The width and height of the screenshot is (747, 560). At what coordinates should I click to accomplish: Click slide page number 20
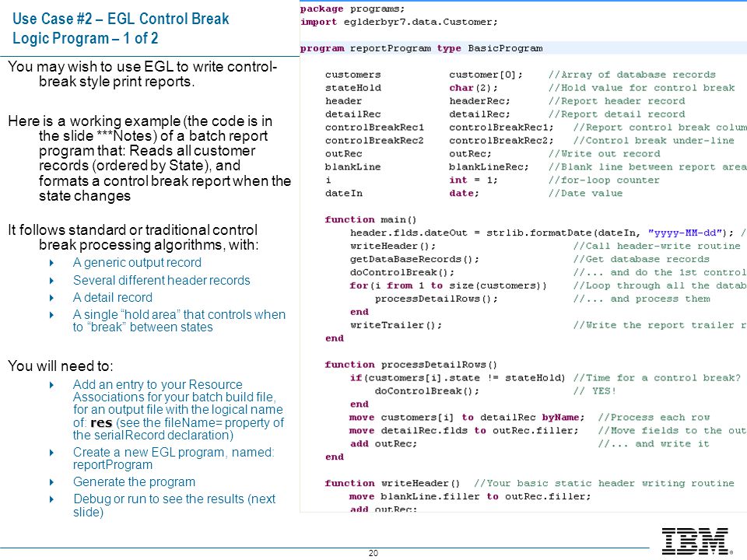tap(373, 553)
